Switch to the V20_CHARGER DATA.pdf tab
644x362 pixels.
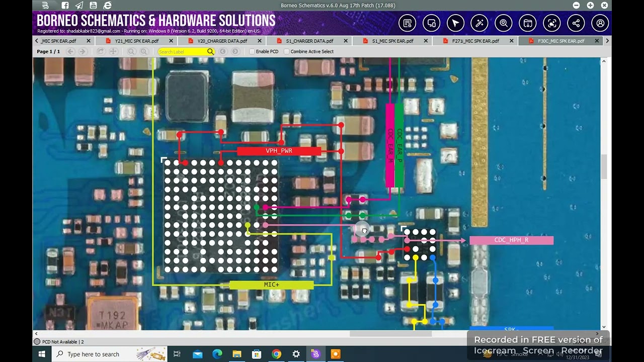(222, 41)
